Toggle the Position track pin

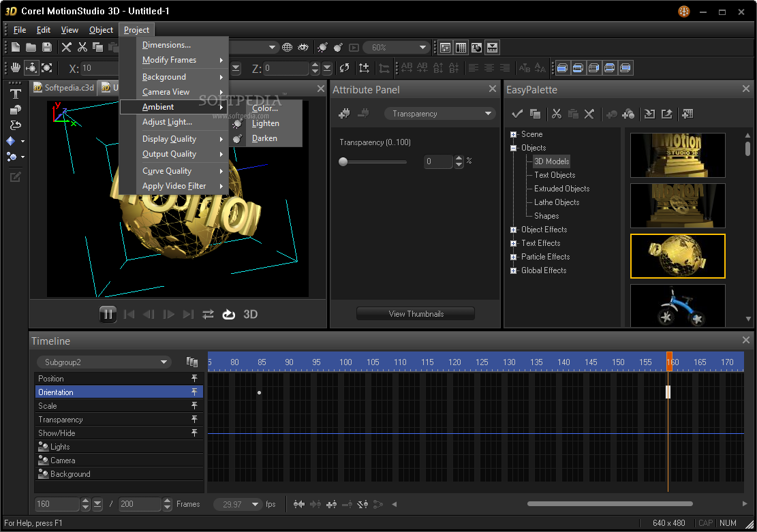(194, 378)
